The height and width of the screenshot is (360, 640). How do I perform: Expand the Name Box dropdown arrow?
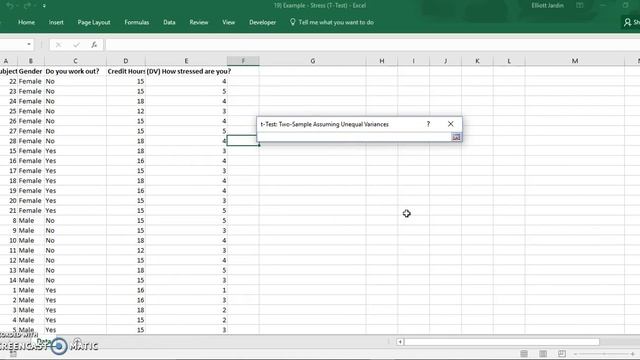pyautogui.click(x=29, y=44)
